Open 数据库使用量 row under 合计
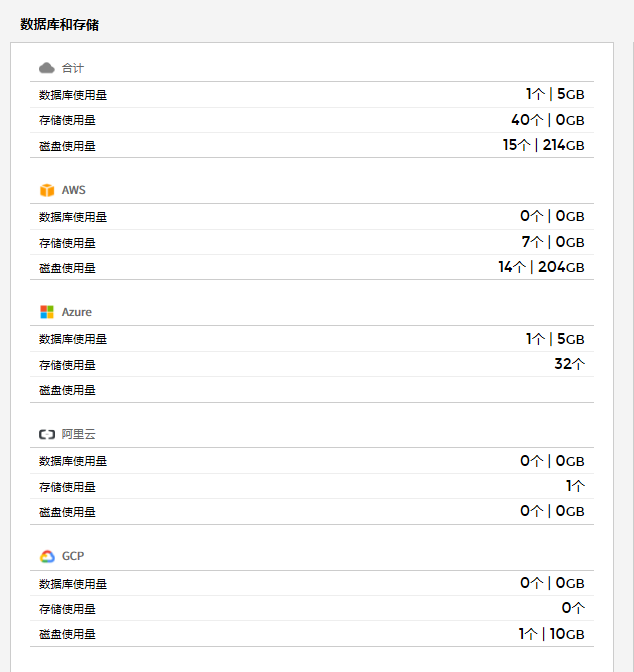 coord(73,95)
